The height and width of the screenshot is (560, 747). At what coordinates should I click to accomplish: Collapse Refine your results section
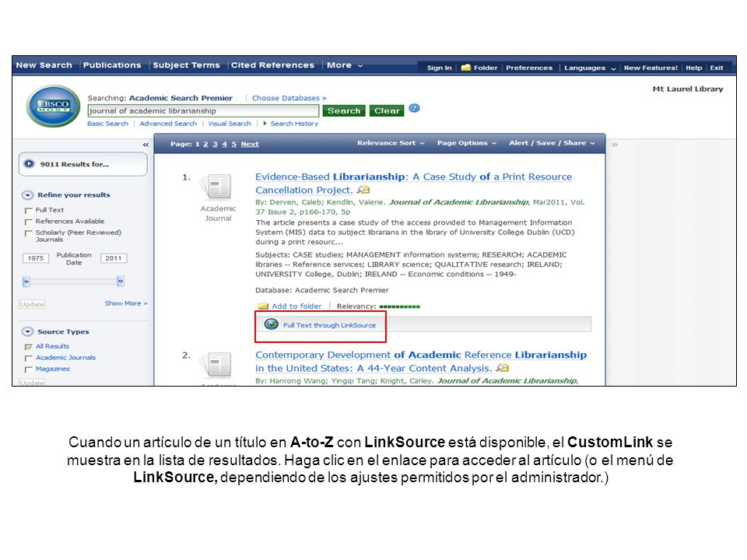pyautogui.click(x=28, y=195)
